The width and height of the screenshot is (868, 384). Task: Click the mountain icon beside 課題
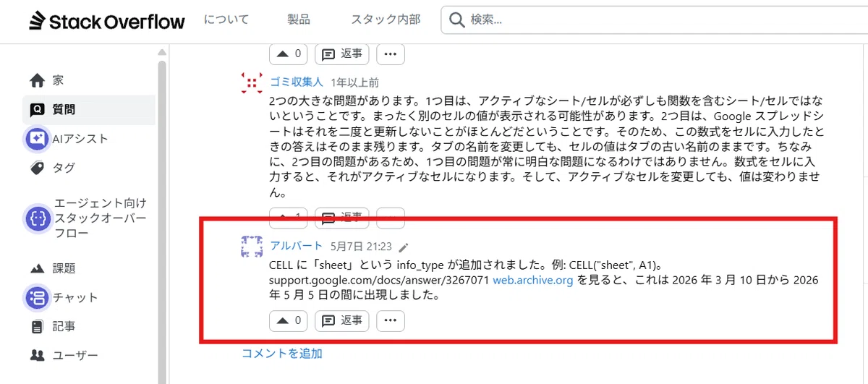coord(37,268)
